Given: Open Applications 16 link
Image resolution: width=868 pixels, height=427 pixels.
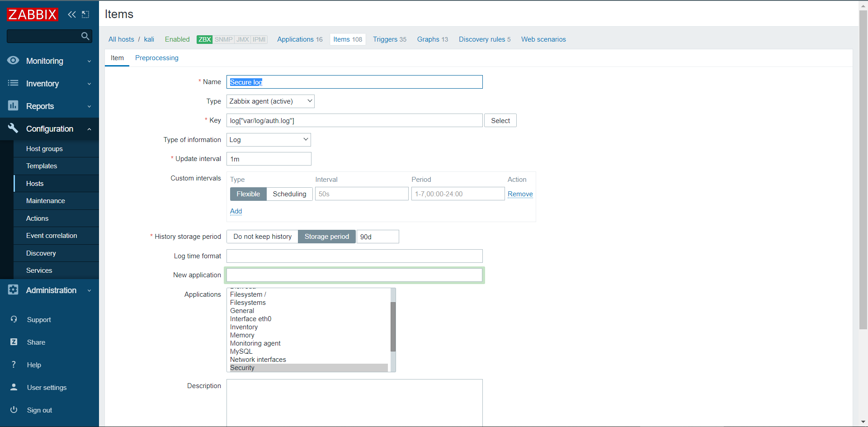Looking at the screenshot, I should 300,39.
